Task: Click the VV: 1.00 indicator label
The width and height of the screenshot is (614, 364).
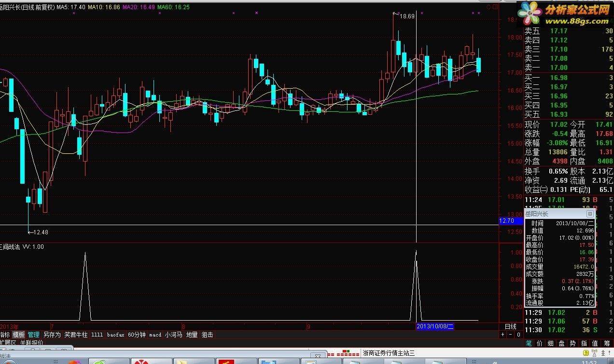Action: coord(33,247)
